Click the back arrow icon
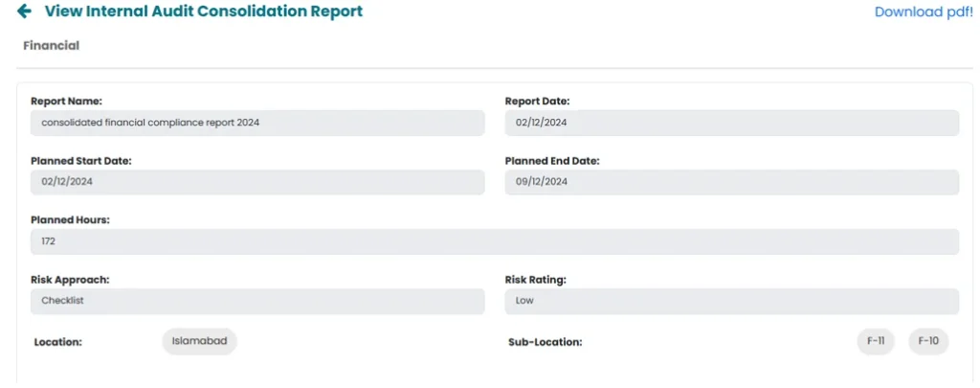The height and width of the screenshot is (388, 980). pyautogui.click(x=24, y=12)
